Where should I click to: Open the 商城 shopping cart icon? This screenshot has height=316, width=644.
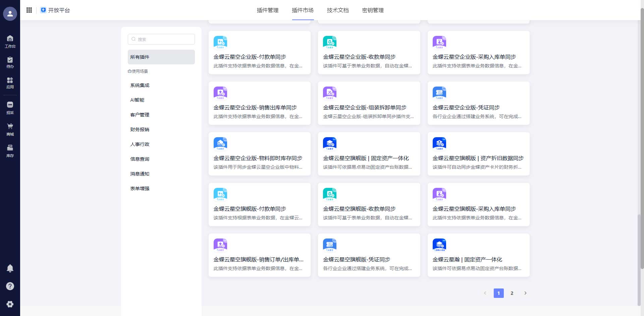[10, 129]
